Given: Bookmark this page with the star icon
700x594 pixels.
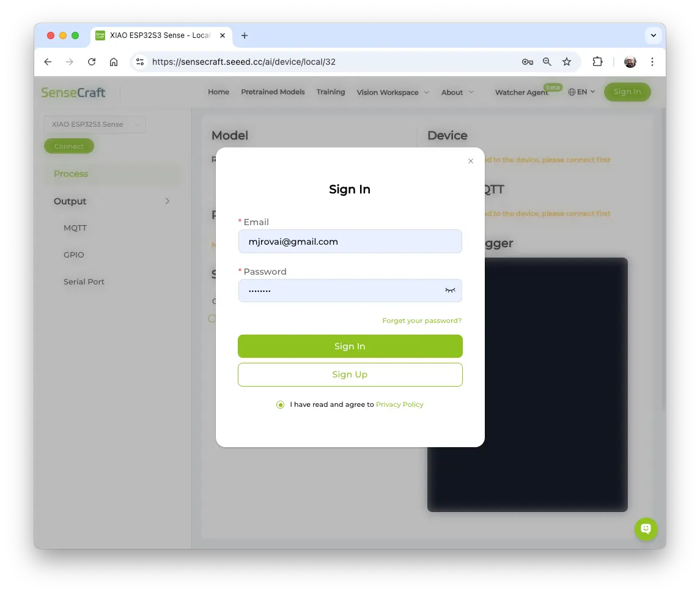Looking at the screenshot, I should click(x=567, y=62).
